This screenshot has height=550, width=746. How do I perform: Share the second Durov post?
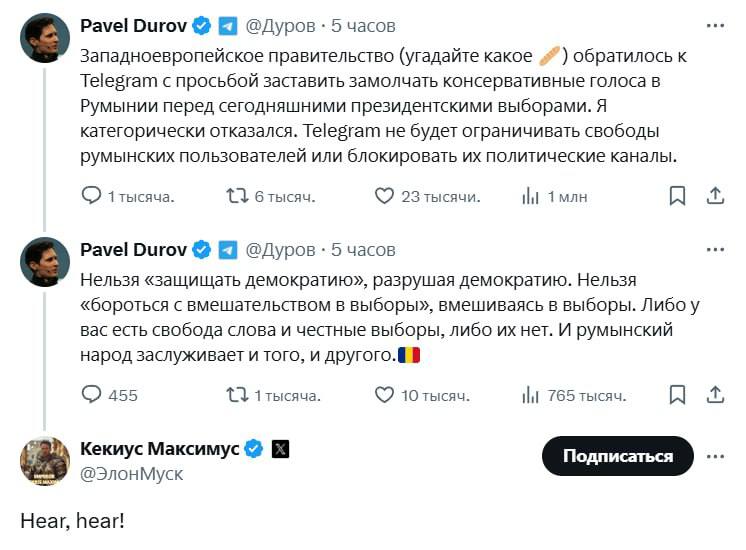tap(715, 395)
